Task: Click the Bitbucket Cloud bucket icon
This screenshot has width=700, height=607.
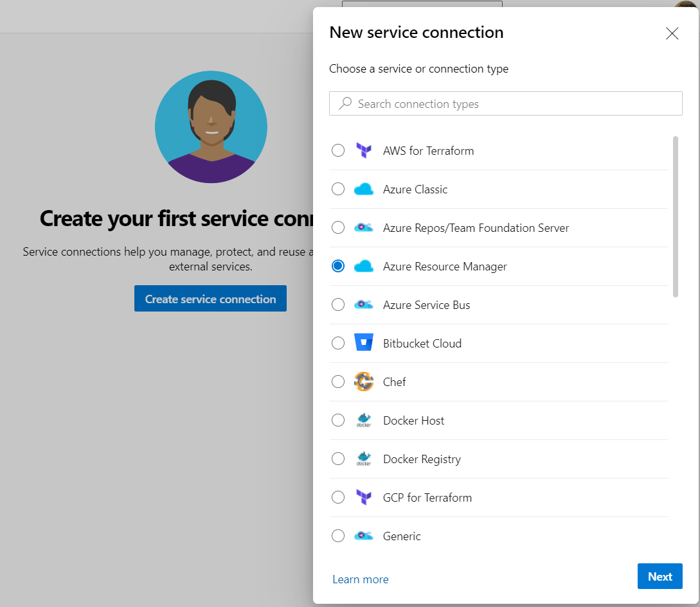Action: coord(364,343)
